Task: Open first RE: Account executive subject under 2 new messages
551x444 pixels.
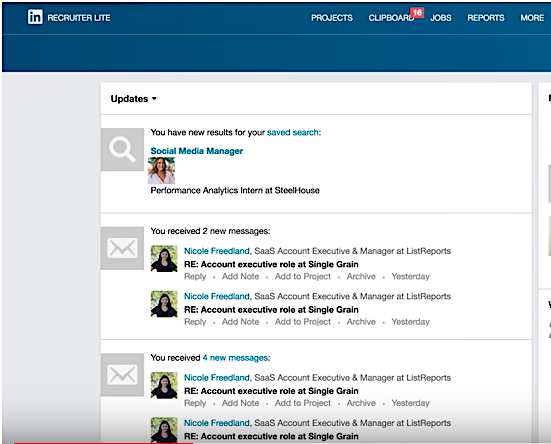Action: (x=271, y=265)
